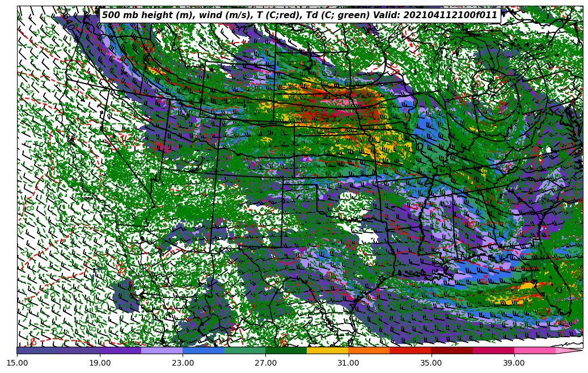Image resolution: width=588 pixels, height=373 pixels.
Task: Click the 39.00 colorbar tick label
Action: click(514, 363)
